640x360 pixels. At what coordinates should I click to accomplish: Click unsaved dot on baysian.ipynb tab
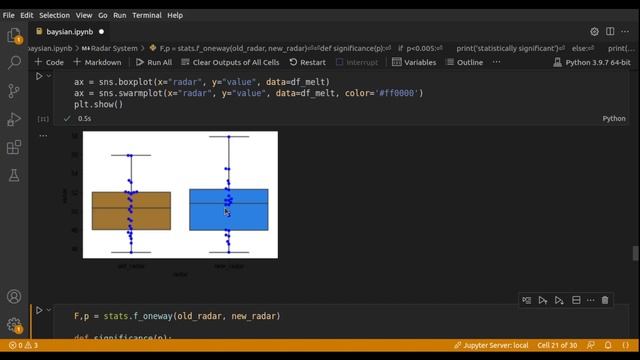coord(101,31)
